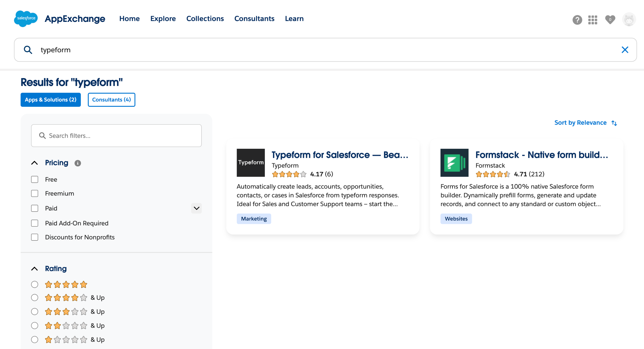This screenshot has height=349, width=644.
Task: Clear the typeform search with X
Action: point(625,50)
